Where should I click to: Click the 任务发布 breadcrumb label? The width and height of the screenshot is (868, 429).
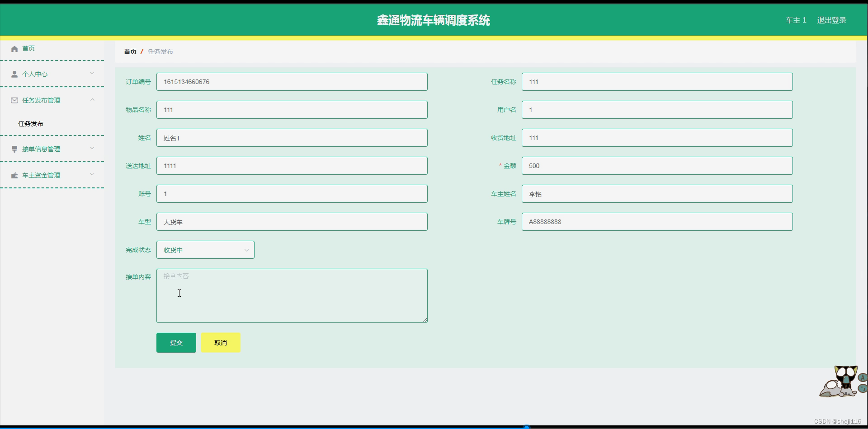[160, 51]
